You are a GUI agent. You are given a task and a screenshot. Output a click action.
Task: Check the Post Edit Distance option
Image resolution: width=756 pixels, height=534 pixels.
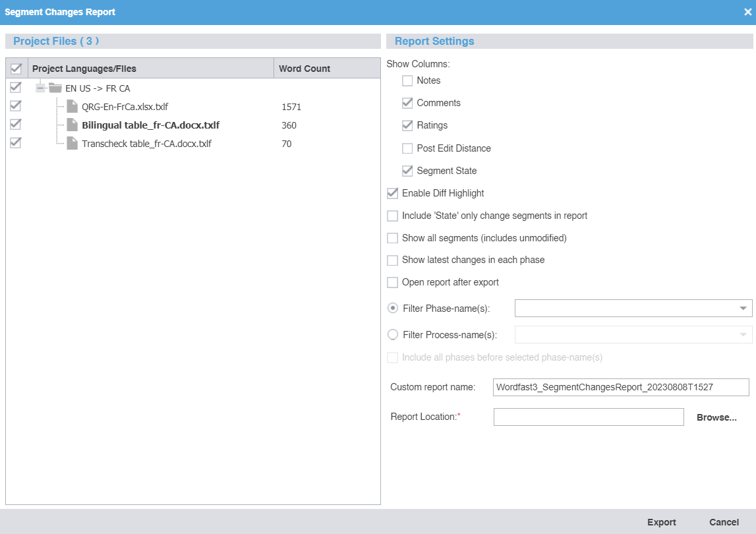pyautogui.click(x=407, y=148)
